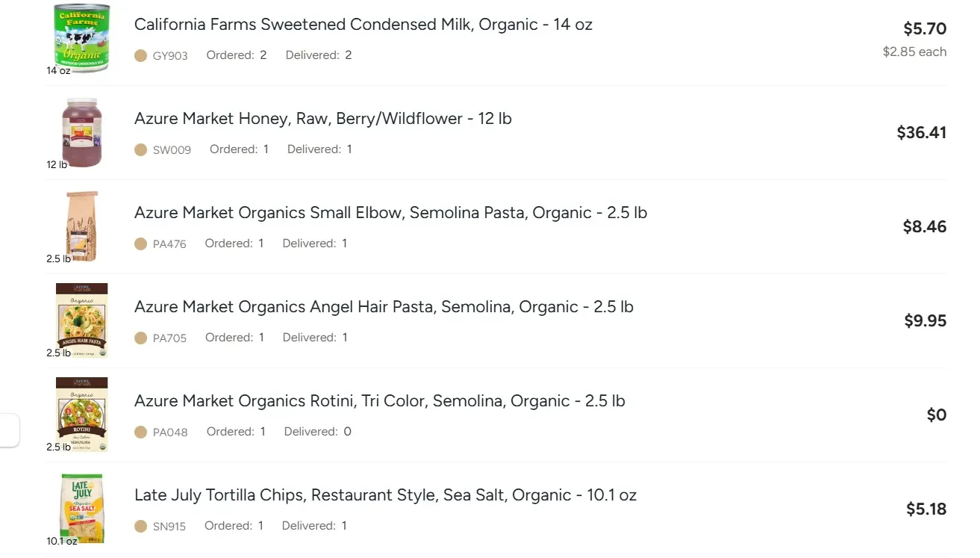Select the SW009 product code
This screenshot has width=980, height=558.
(172, 149)
